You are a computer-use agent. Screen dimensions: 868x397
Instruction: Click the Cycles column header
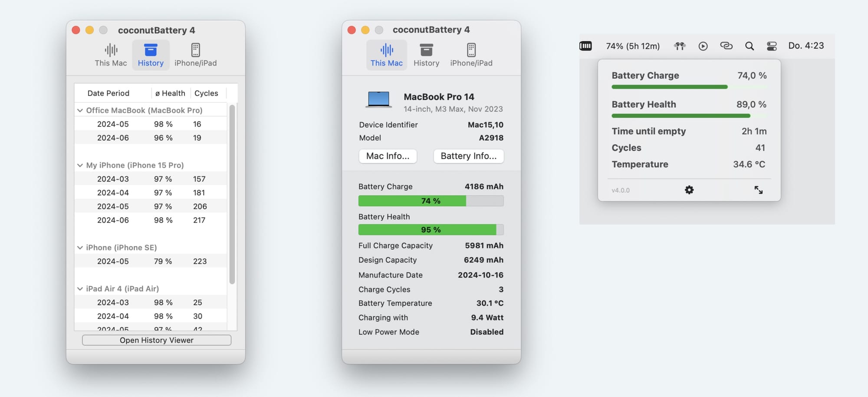pyautogui.click(x=206, y=93)
